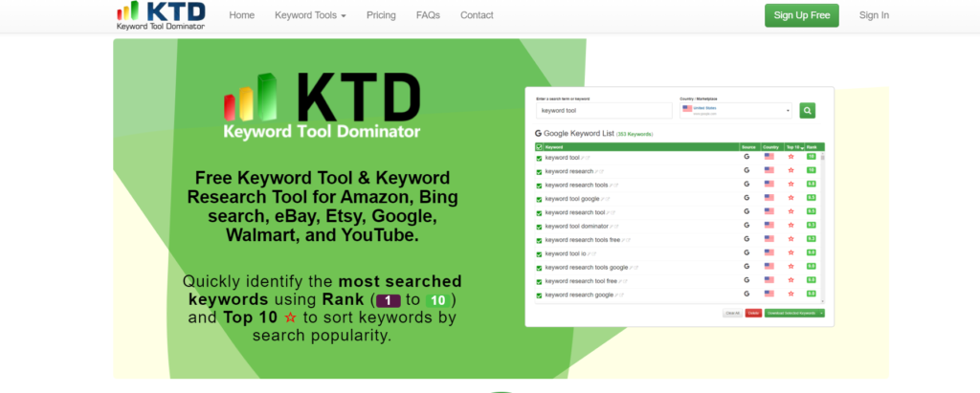Viewport: 980px width, 393px height.
Task: Click the Google G icon beside 'Google Keyword List'
Action: pos(538,134)
